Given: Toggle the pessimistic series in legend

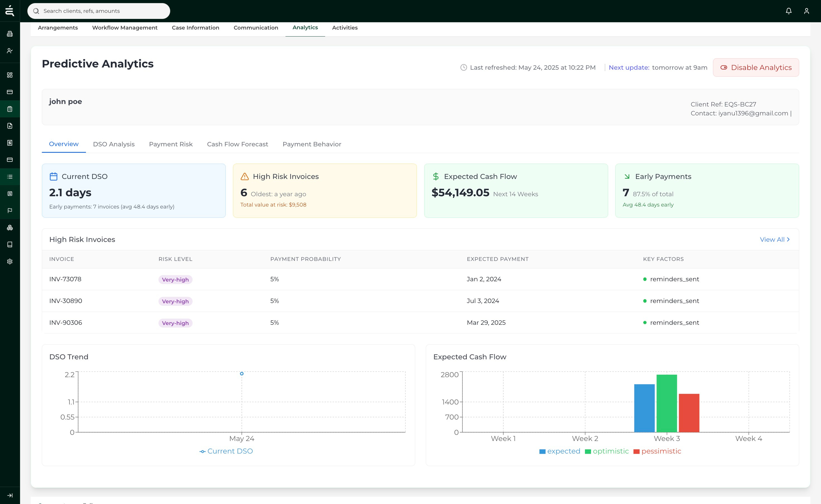Looking at the screenshot, I should click(x=661, y=451).
